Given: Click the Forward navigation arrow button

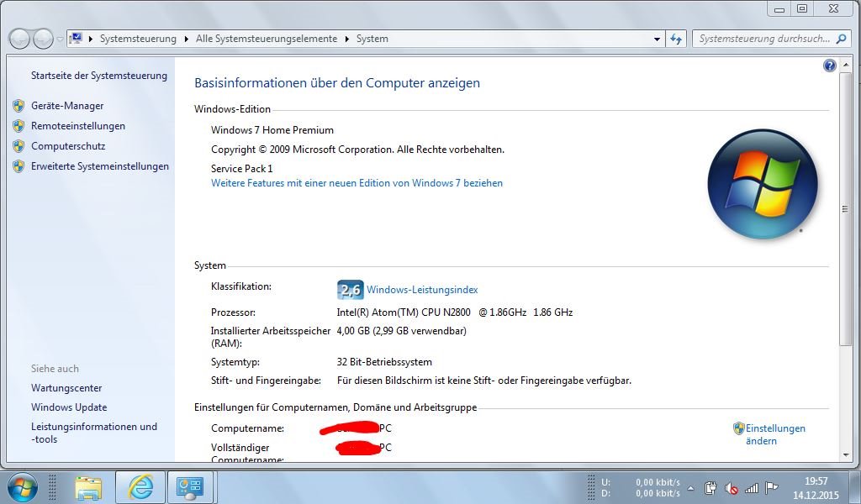Looking at the screenshot, I should (43, 39).
